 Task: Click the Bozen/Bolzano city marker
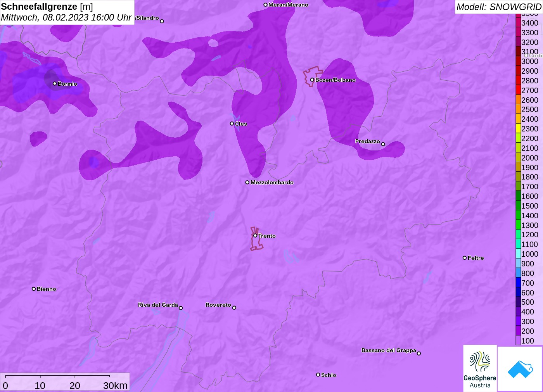(x=312, y=80)
